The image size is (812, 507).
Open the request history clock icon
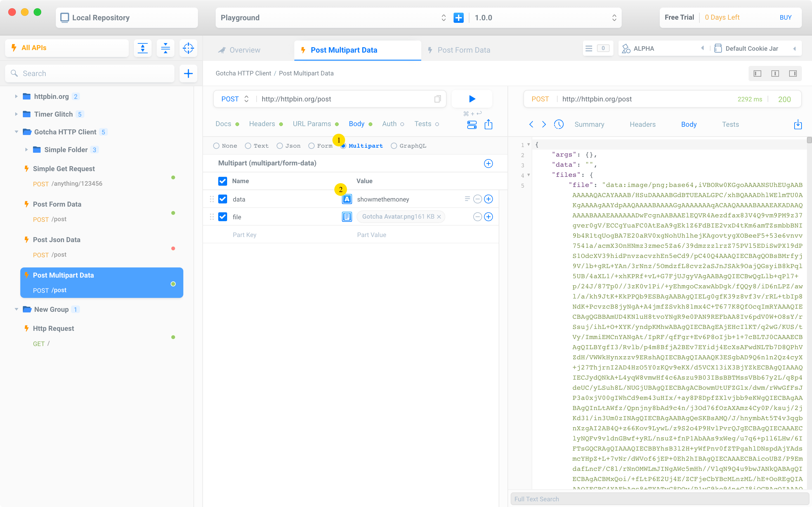tap(558, 125)
